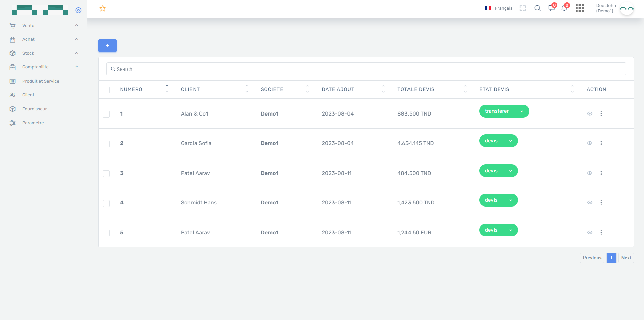Open the notifications bell
Screen dimensions: 644x320
(x=564, y=8)
